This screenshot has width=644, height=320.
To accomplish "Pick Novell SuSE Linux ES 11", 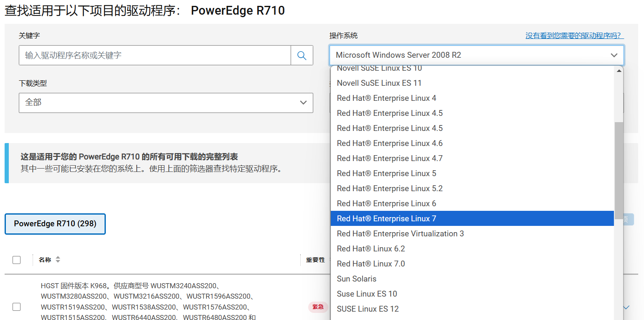I will pyautogui.click(x=379, y=83).
